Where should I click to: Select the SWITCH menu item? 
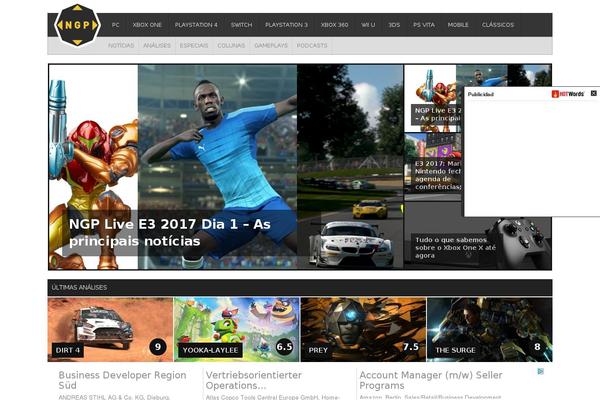point(241,25)
